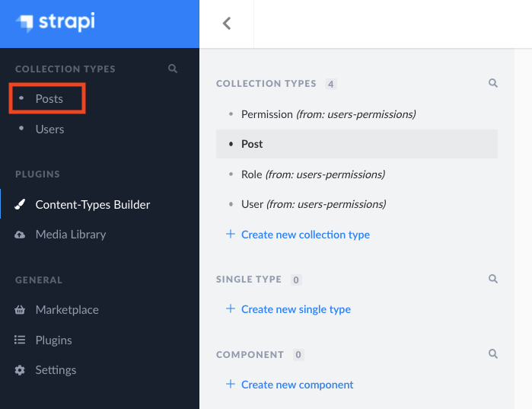Click the cloud upload icon for Media Library
Image resolution: width=532 pixels, height=409 pixels.
[x=20, y=235]
